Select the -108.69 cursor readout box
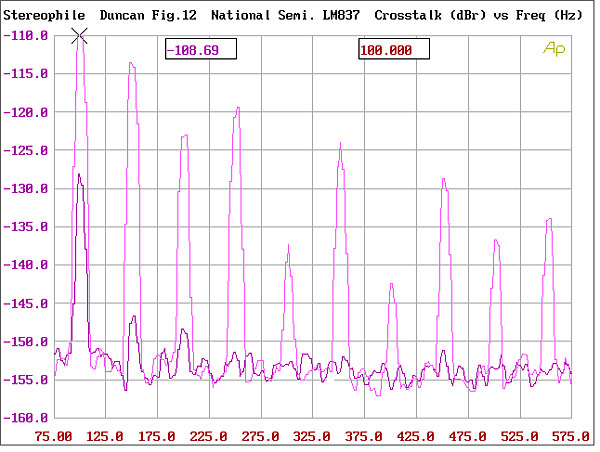Screen dimensions: 600x452 [201, 49]
